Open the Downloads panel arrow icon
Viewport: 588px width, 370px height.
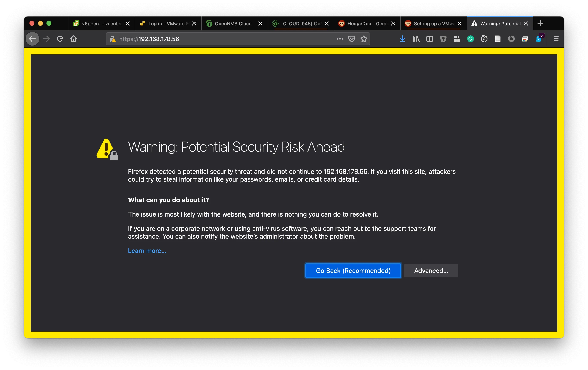[402, 39]
